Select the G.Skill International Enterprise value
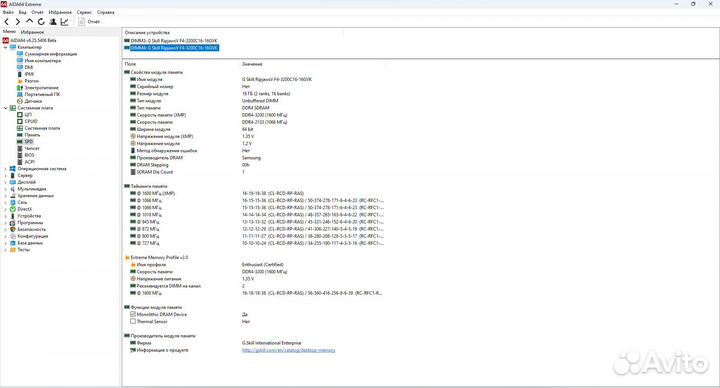The image size is (720, 388). (x=271, y=343)
